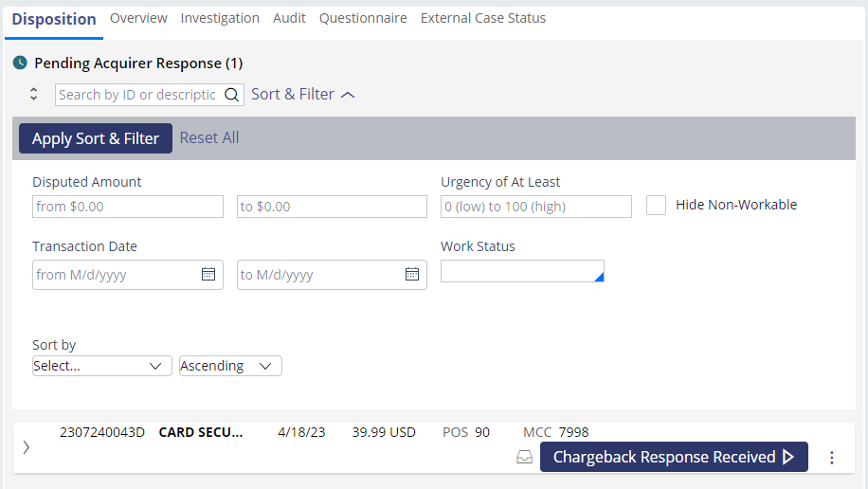Click the Chargeback Response Received button
This screenshot has height=489, width=868.
pyautogui.click(x=674, y=457)
